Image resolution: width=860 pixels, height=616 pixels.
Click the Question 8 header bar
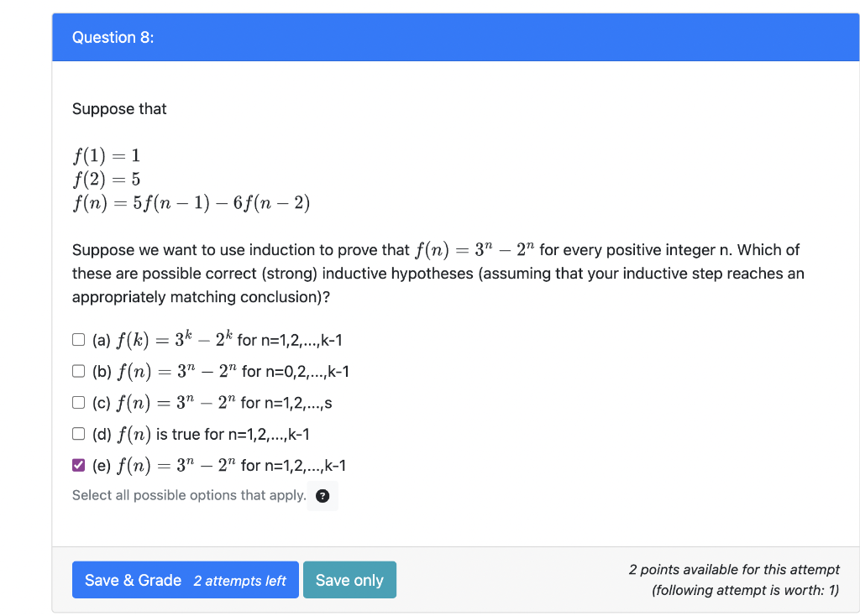tap(113, 37)
